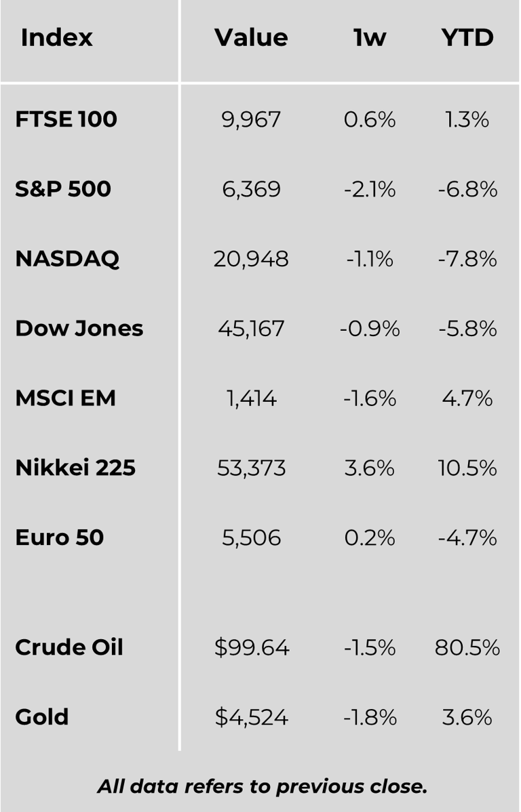Click the 1w column header
The width and height of the screenshot is (521, 812).
point(370,37)
